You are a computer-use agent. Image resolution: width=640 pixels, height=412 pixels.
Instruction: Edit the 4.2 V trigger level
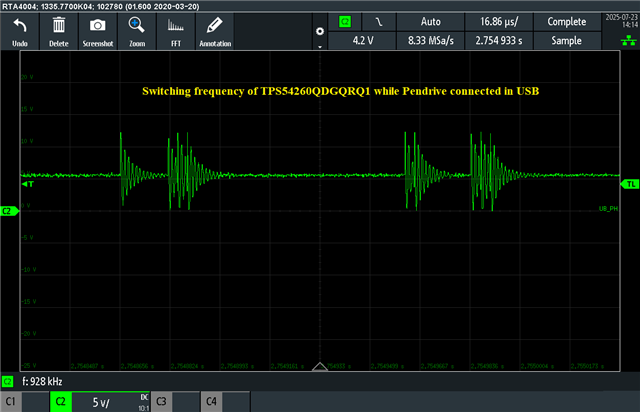(x=362, y=40)
